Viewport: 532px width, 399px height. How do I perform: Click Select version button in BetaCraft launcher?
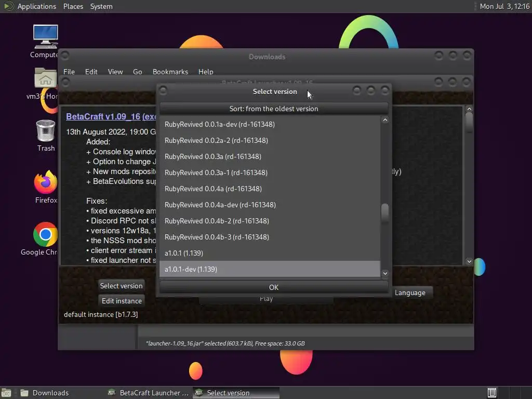[x=121, y=286]
